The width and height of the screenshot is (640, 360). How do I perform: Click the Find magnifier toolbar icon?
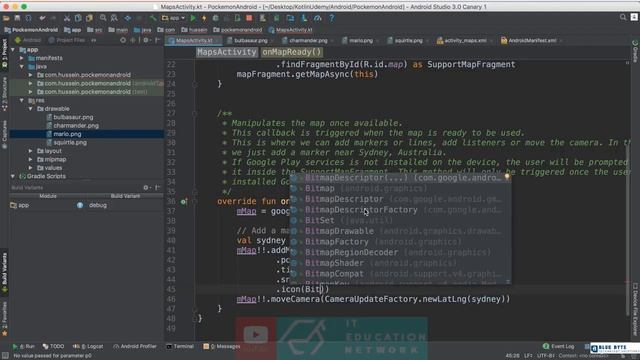coord(103,18)
